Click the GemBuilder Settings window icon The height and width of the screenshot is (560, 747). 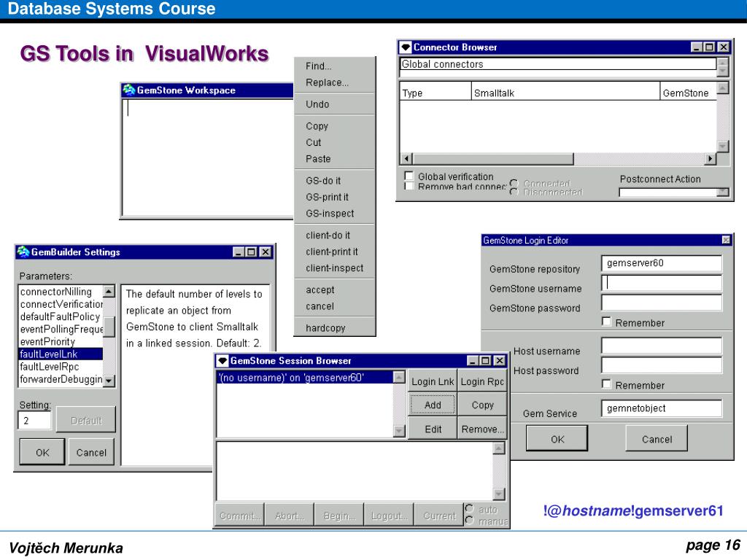(x=23, y=252)
